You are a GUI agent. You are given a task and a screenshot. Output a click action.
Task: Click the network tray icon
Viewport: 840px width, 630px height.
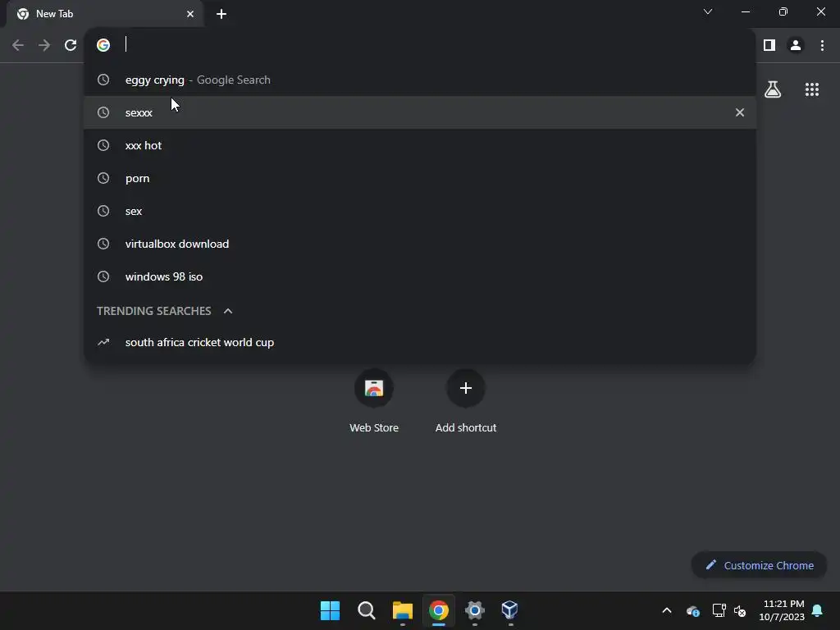point(719,610)
